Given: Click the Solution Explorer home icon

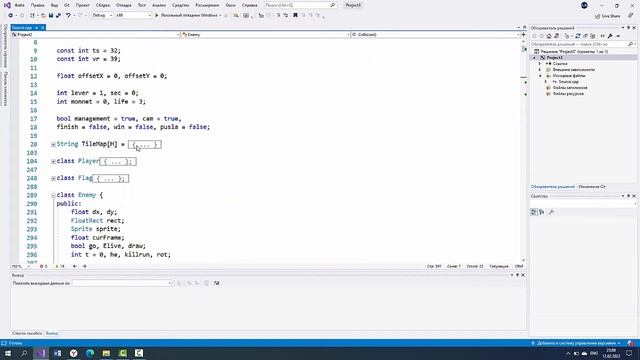Looking at the screenshot, I should pos(549,36).
